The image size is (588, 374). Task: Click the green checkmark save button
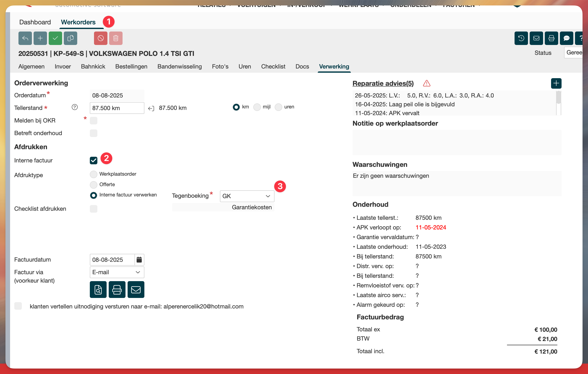point(55,38)
